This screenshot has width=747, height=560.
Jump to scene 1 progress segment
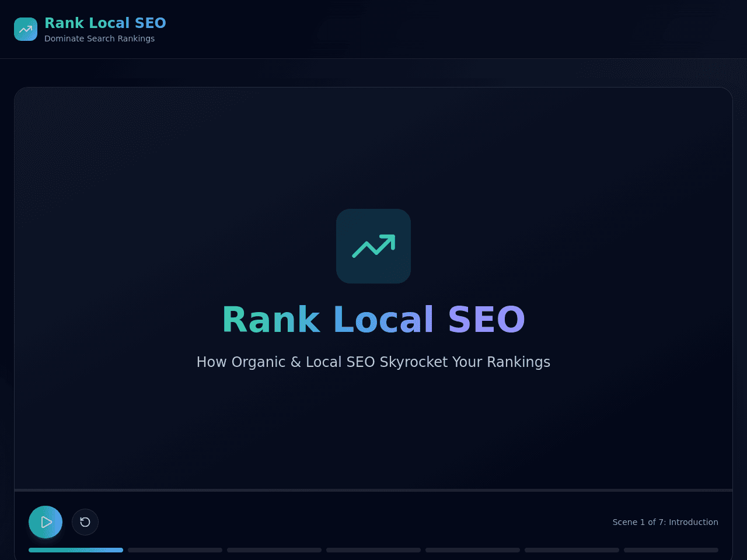point(76,550)
